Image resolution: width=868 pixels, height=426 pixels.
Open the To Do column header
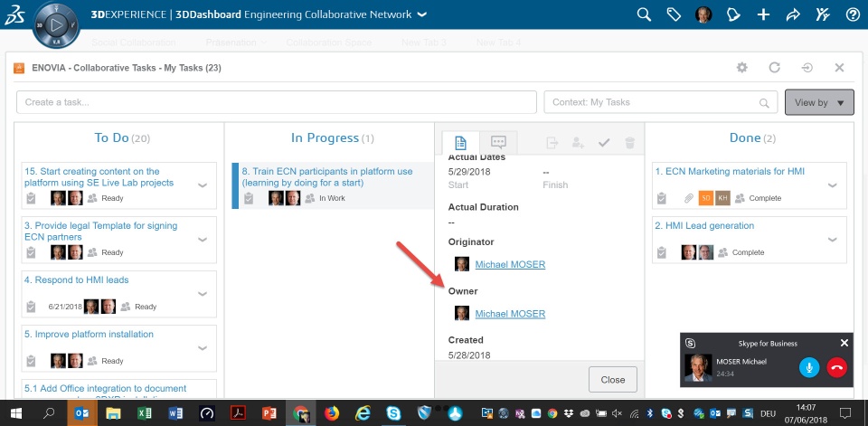[122, 138]
